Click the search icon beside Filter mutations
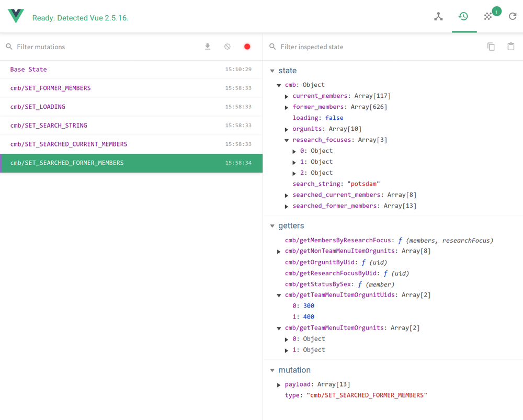 tap(9, 47)
